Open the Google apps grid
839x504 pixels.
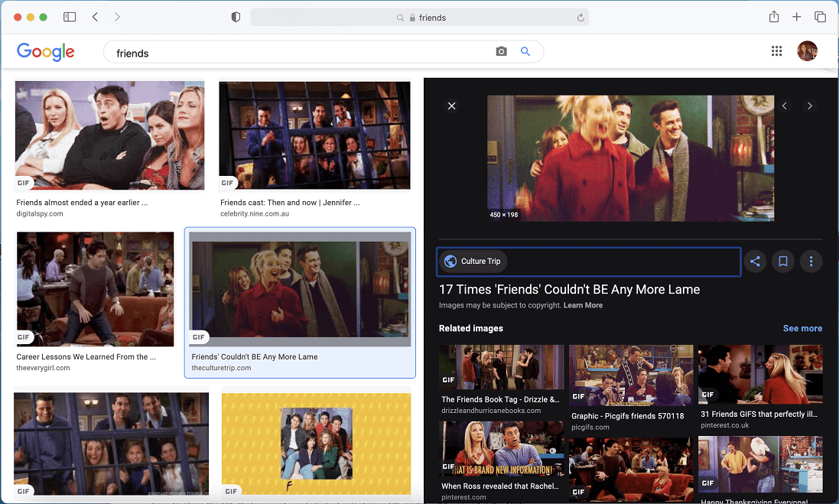tap(776, 51)
